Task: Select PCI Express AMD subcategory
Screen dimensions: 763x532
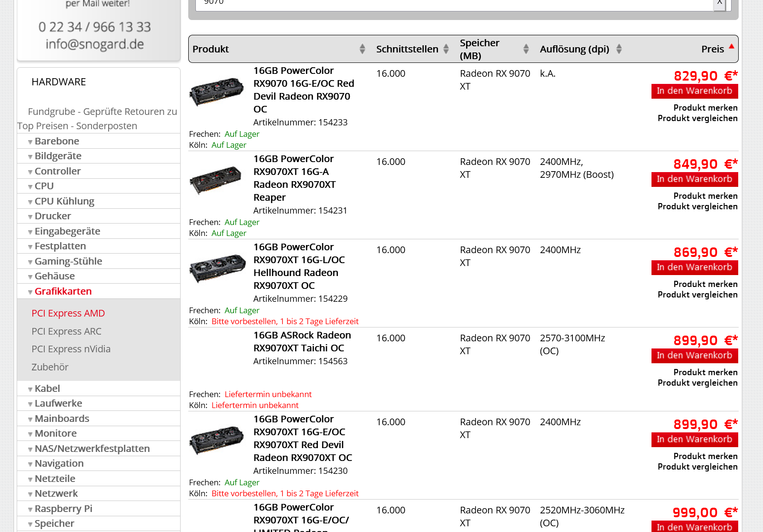Action: [x=68, y=313]
